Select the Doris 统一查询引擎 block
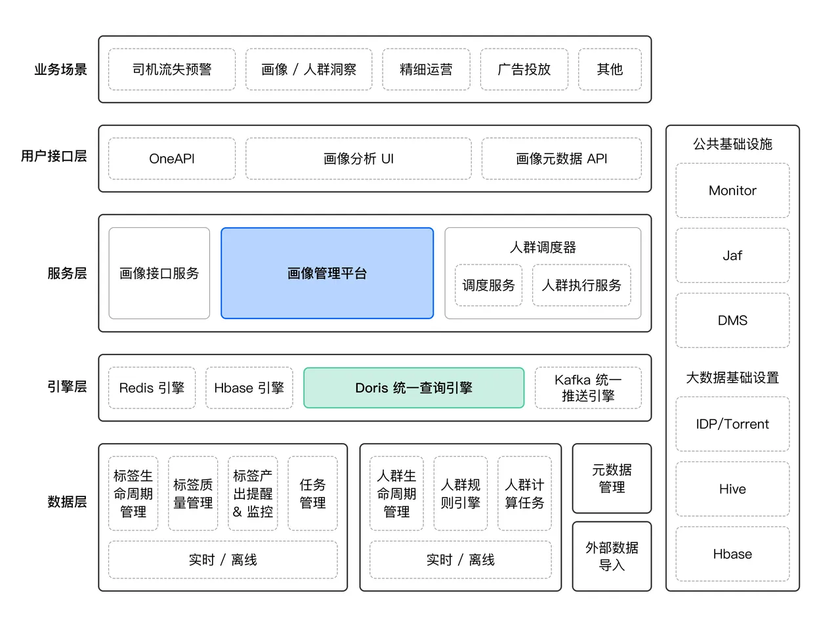 [413, 387]
